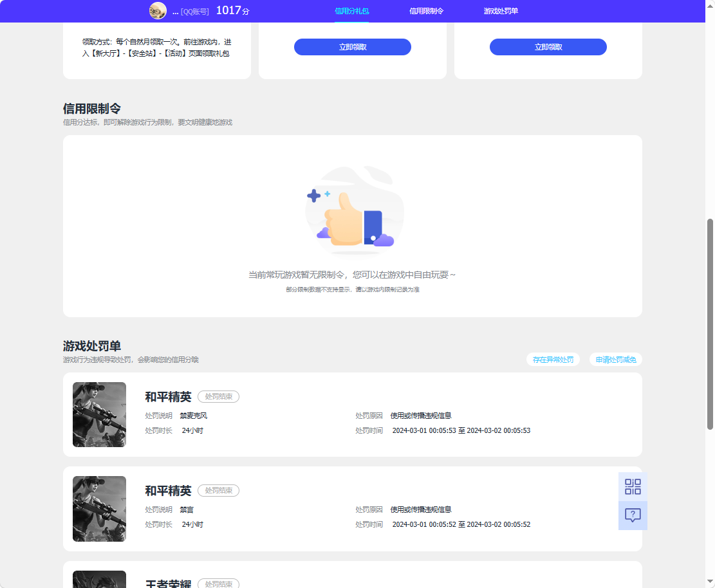
Task: Click time range ending 2024-03-02 00:05:52
Action: (461, 524)
